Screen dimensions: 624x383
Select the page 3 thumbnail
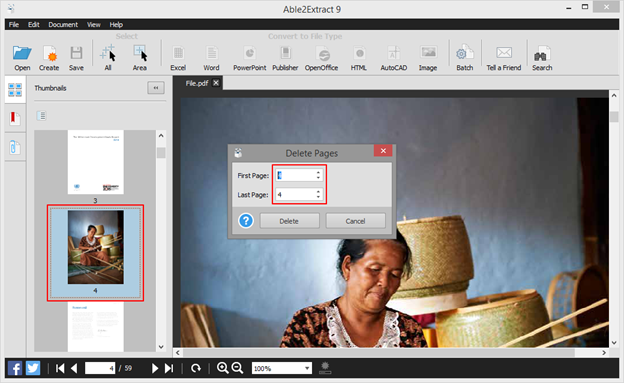[x=96, y=162]
